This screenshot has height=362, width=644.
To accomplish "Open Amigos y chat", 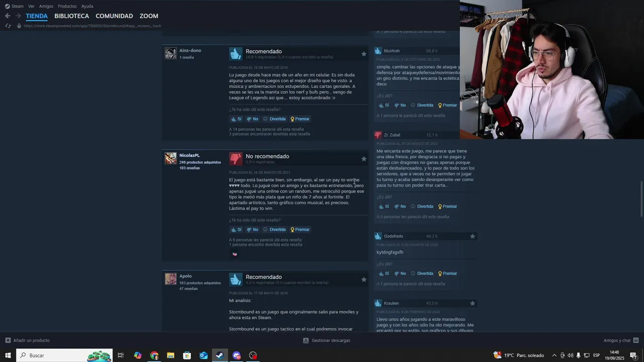I will (621, 340).
